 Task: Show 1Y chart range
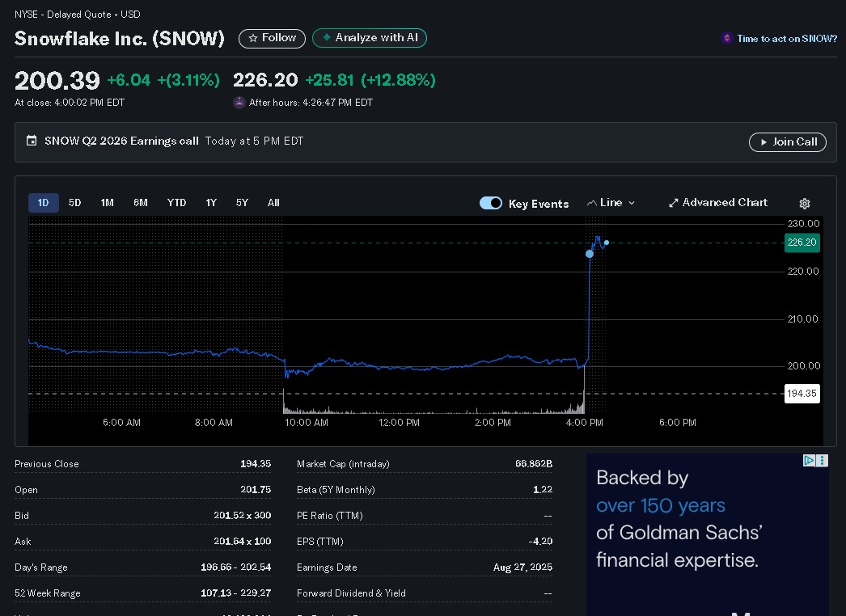point(211,203)
